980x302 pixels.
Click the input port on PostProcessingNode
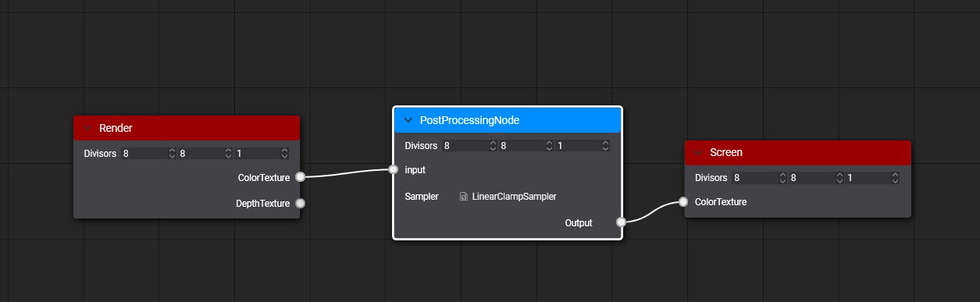click(394, 169)
